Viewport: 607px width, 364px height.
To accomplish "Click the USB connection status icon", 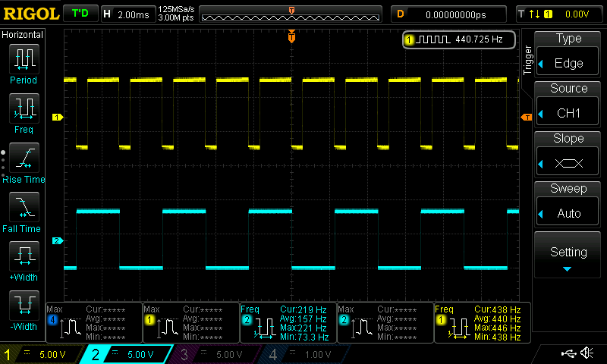I will click(x=568, y=353).
